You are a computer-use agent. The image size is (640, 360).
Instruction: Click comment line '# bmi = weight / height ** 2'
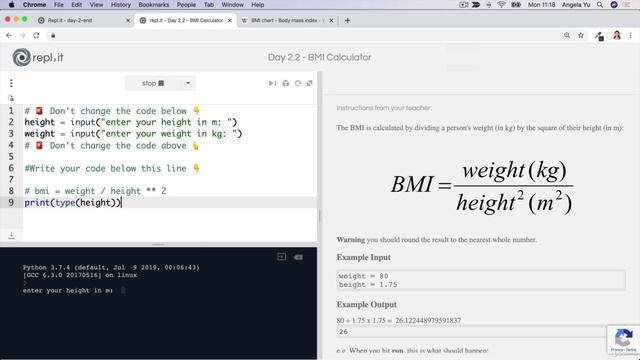pos(96,191)
